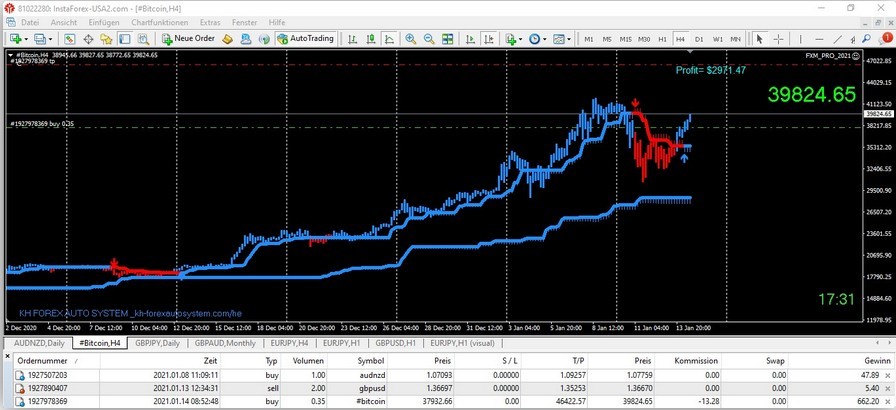Toggle the Terminal window icon

point(125,39)
